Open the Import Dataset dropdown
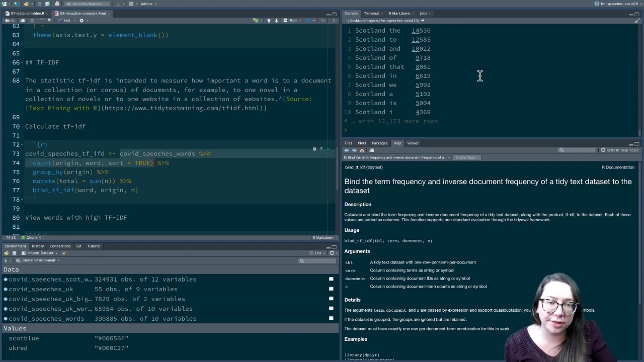 point(40,253)
